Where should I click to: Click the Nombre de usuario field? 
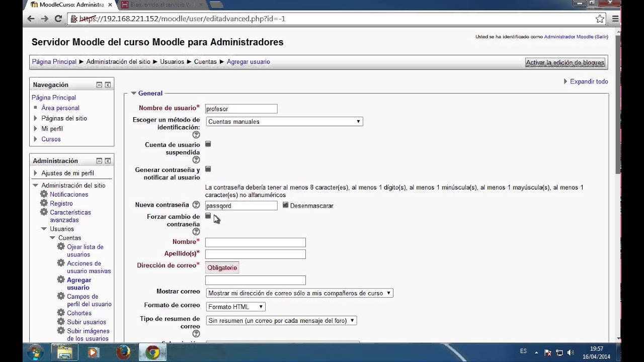click(x=241, y=109)
